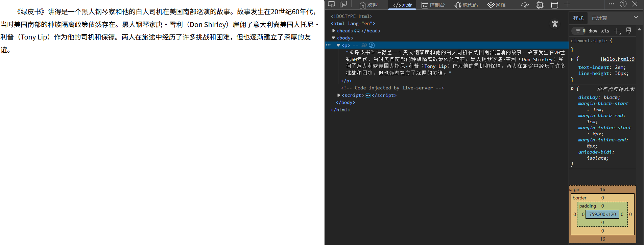Open the 网络 (Network) tab
This screenshot has height=245, width=644.
tap(496, 5)
